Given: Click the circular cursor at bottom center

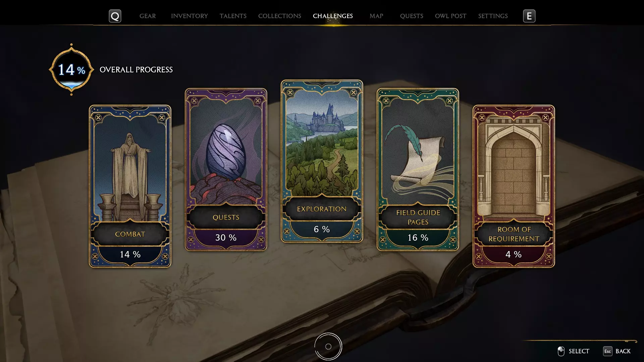Looking at the screenshot, I should tap(328, 347).
